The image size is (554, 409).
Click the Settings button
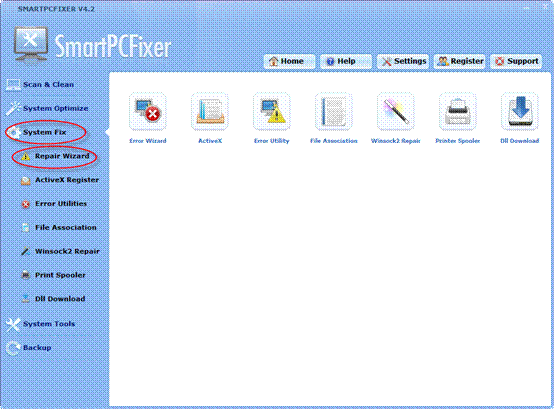(x=403, y=61)
